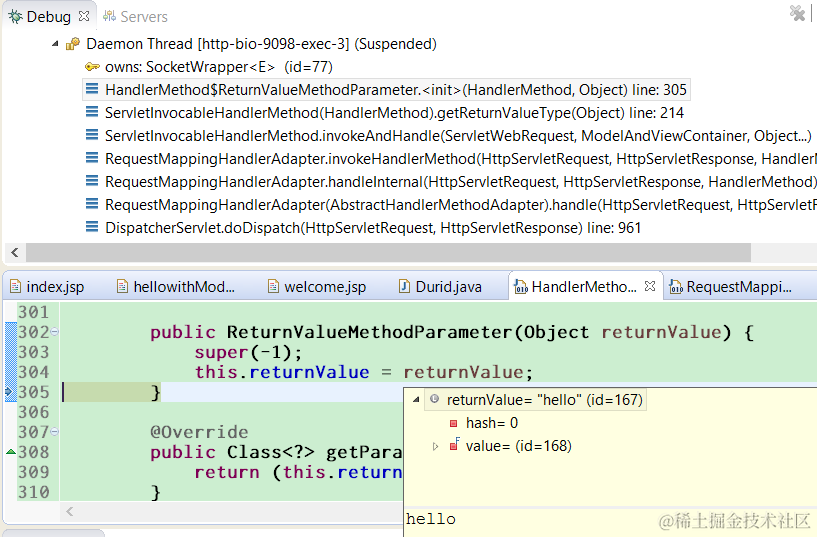Click the ReturnValueMethodParameter constructor name
Screen dimensions: 817x537
point(369,332)
